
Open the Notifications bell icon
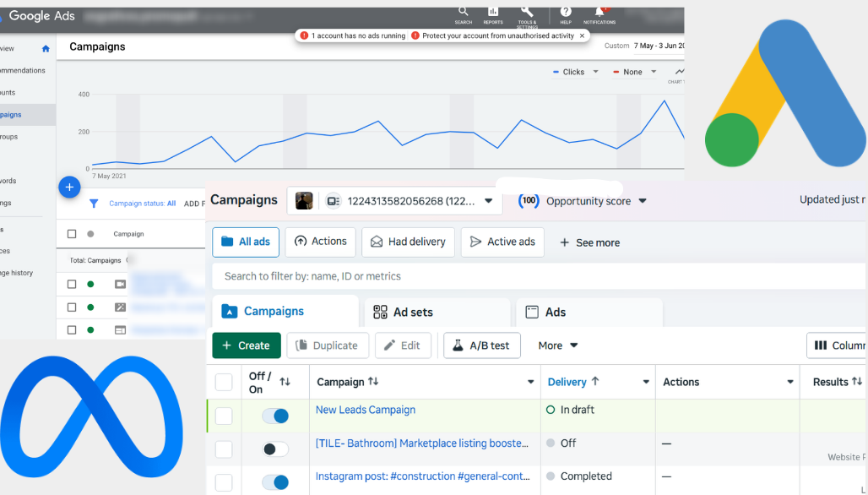point(599,12)
